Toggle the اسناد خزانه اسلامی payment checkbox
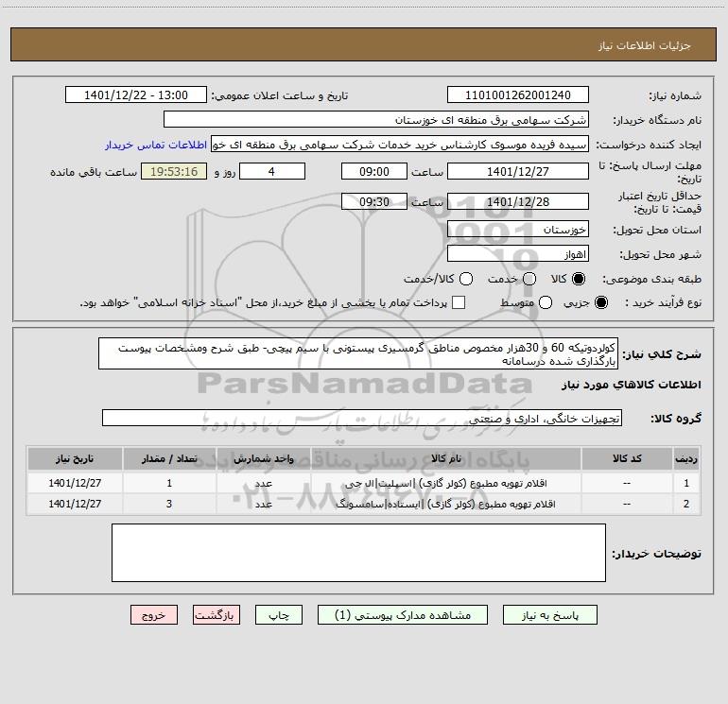Screen dimensions: 728x704 coord(459,302)
